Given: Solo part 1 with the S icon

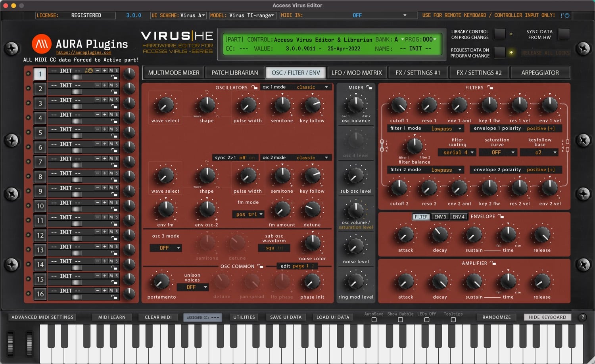Looking at the screenshot, I should tap(117, 71).
